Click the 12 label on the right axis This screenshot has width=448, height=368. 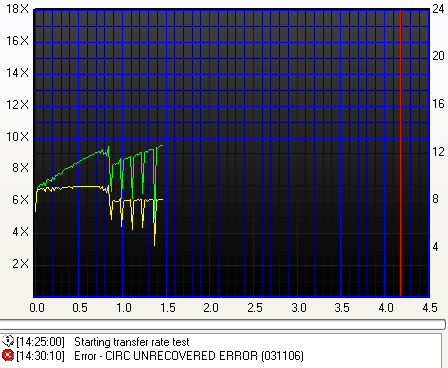pos(438,152)
